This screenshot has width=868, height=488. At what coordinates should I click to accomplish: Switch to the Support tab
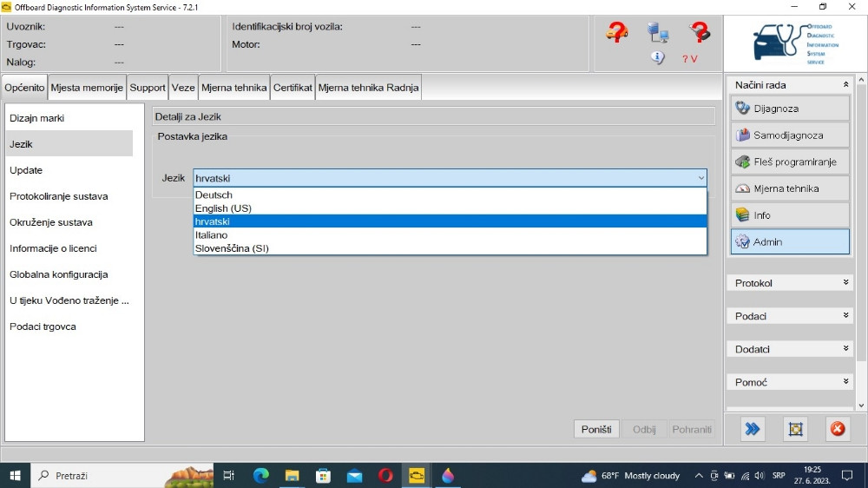pos(148,88)
